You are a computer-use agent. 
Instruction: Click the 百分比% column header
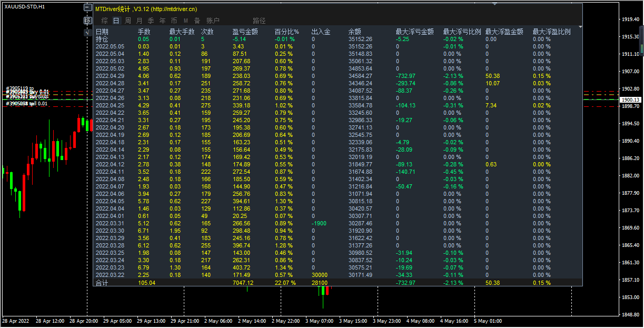click(x=286, y=32)
